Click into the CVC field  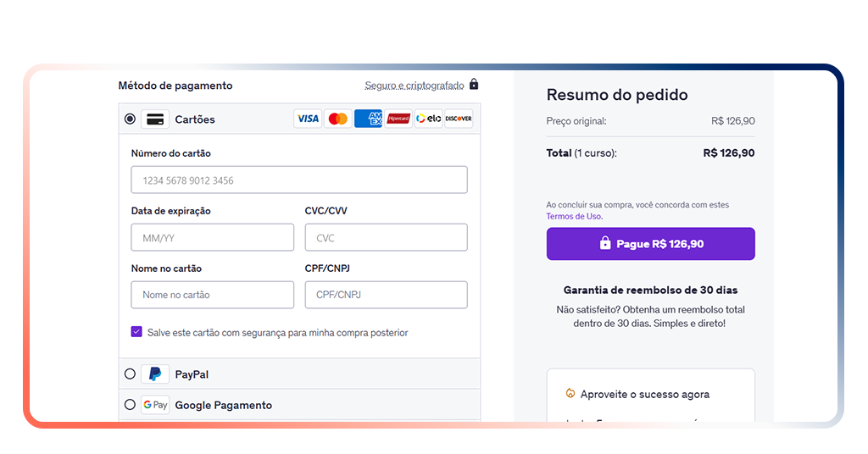386,237
